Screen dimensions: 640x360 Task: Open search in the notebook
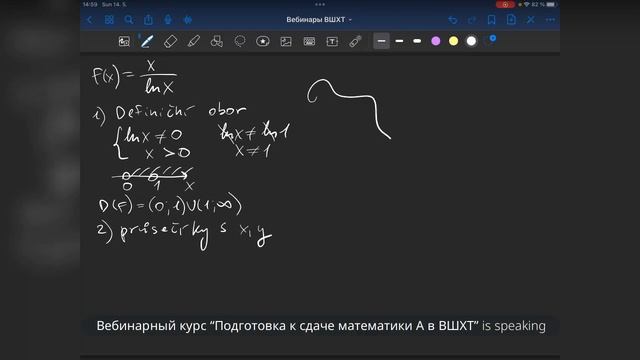(129, 20)
